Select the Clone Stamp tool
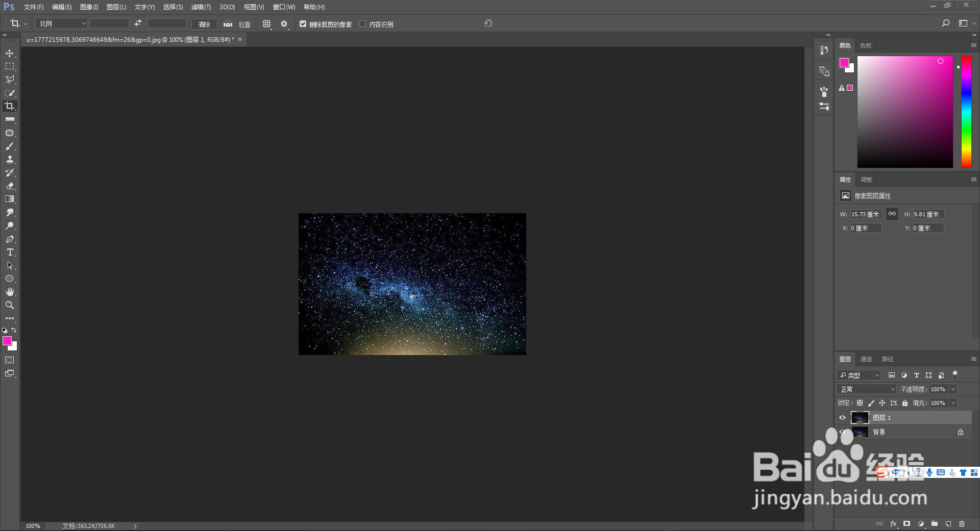Image resolution: width=980 pixels, height=531 pixels. (x=10, y=160)
